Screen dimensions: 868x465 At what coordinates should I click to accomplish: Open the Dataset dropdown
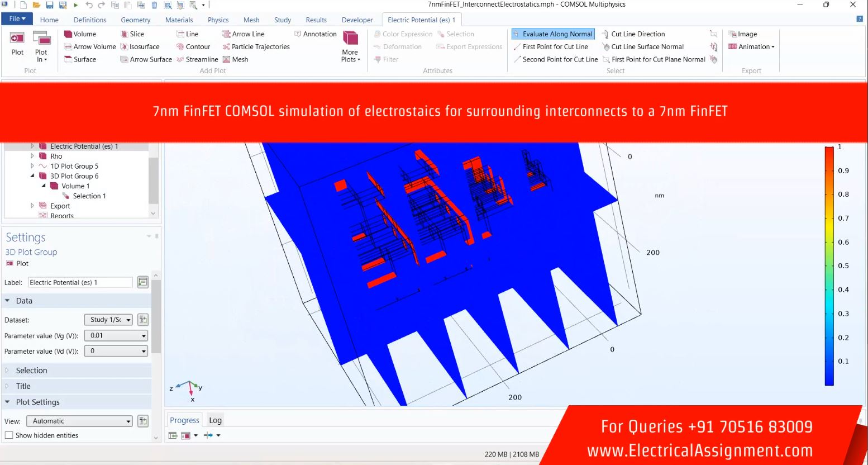(108, 320)
